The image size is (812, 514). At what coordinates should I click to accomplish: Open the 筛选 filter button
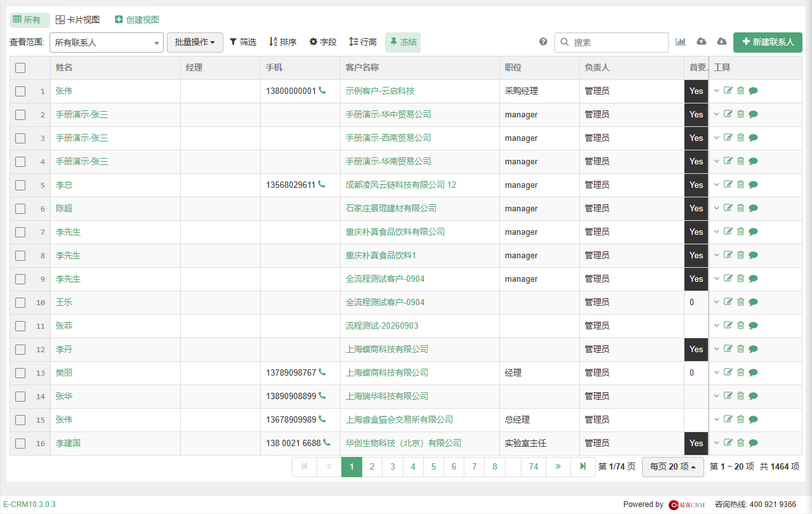click(x=243, y=42)
